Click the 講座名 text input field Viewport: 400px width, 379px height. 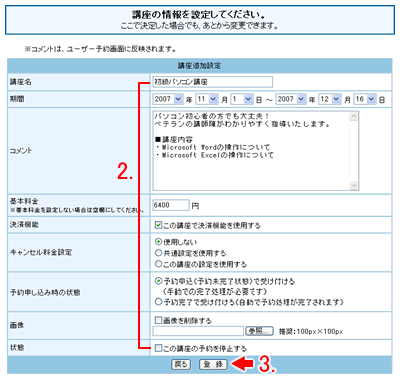[213, 82]
